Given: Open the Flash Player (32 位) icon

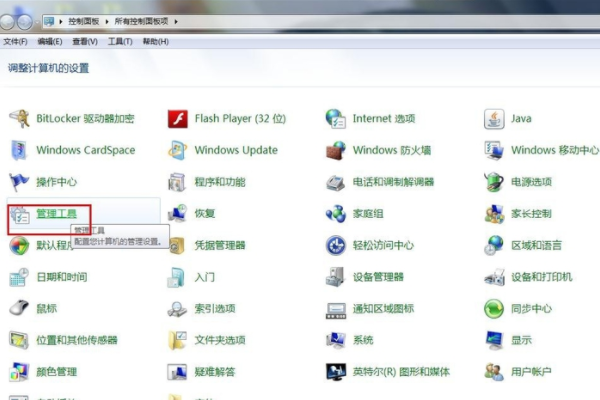Looking at the screenshot, I should (x=178, y=118).
